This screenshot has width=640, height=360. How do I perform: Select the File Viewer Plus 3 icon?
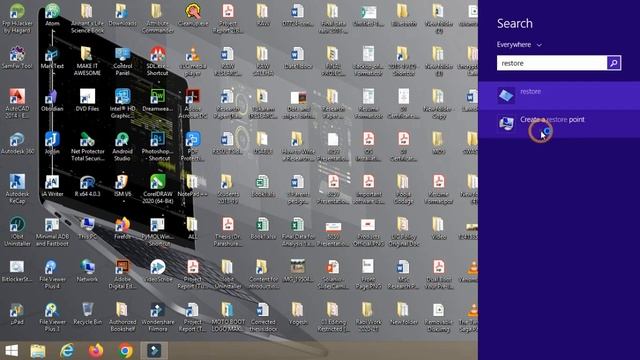click(52, 317)
